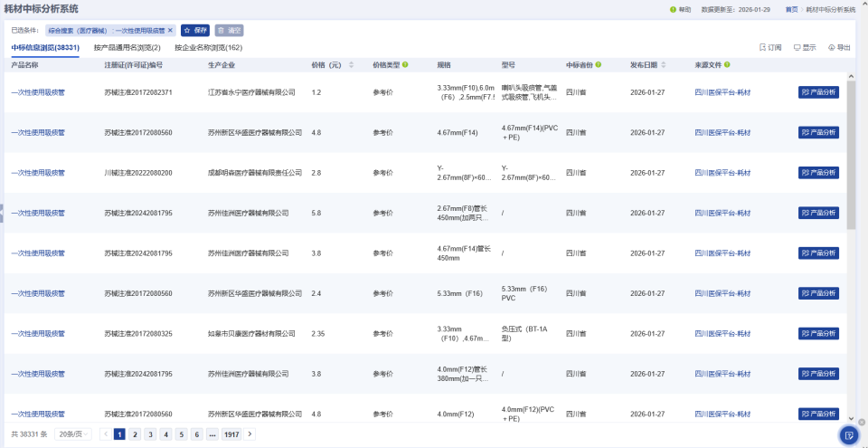Open the 帮助 help icon

pos(673,9)
